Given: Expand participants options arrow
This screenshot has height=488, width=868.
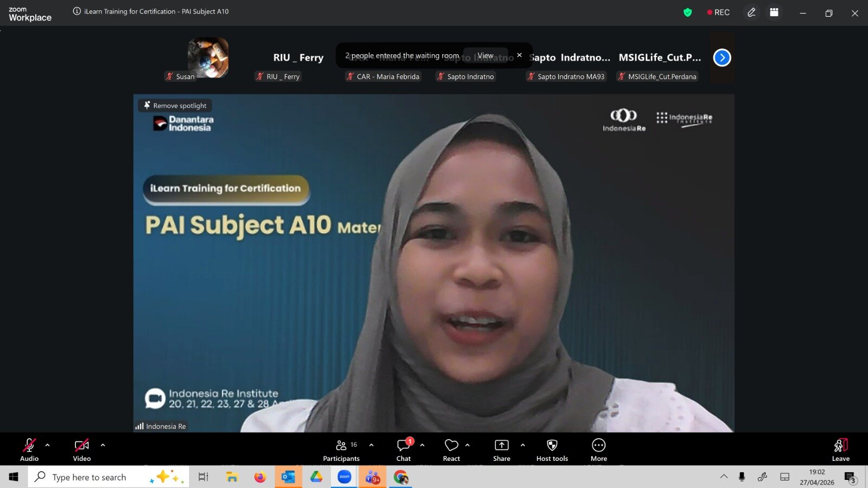Looking at the screenshot, I should click(371, 445).
